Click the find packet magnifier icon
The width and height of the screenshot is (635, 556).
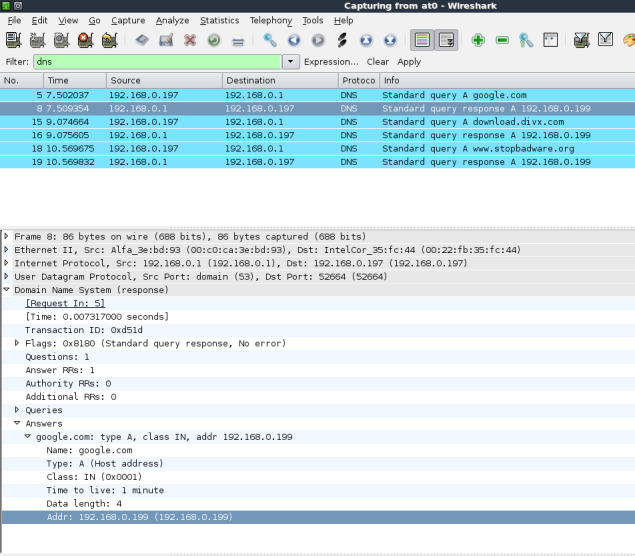tap(270, 40)
